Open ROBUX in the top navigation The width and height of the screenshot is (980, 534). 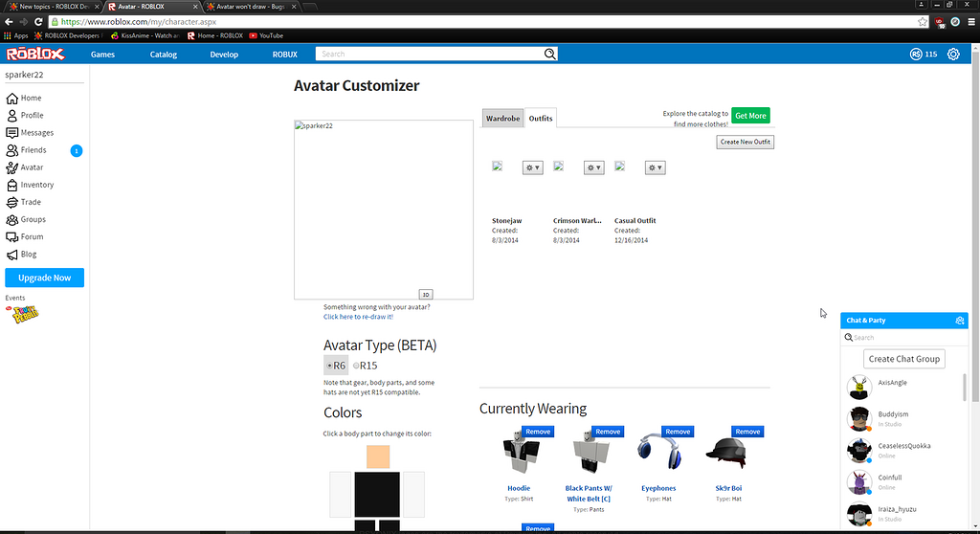click(285, 55)
